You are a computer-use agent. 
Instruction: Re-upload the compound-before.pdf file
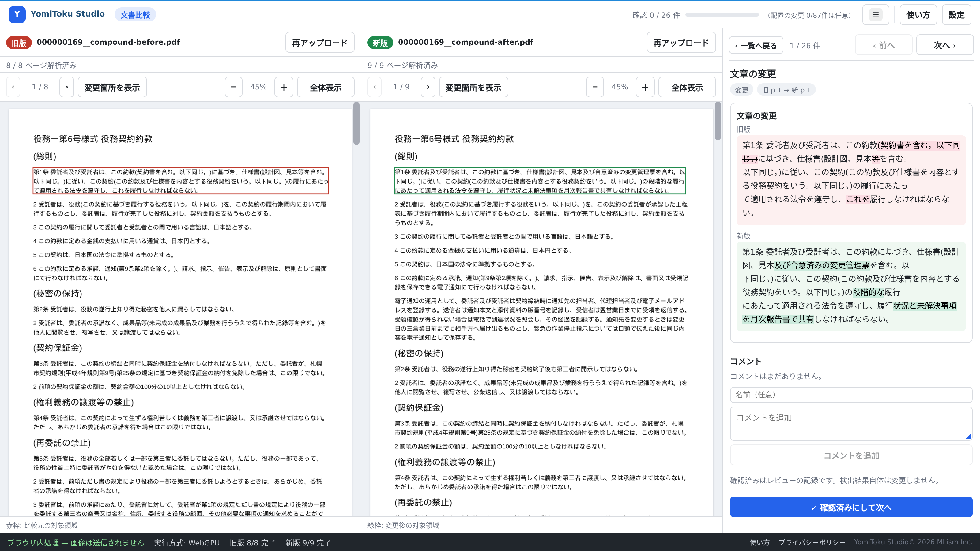pyautogui.click(x=320, y=43)
